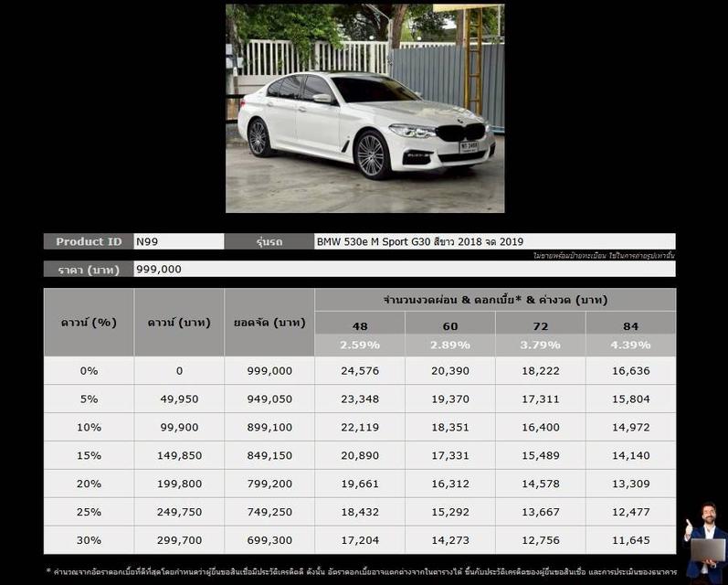The image size is (728, 585).
Task: Select down payment amount 299,700
Action: (179, 540)
